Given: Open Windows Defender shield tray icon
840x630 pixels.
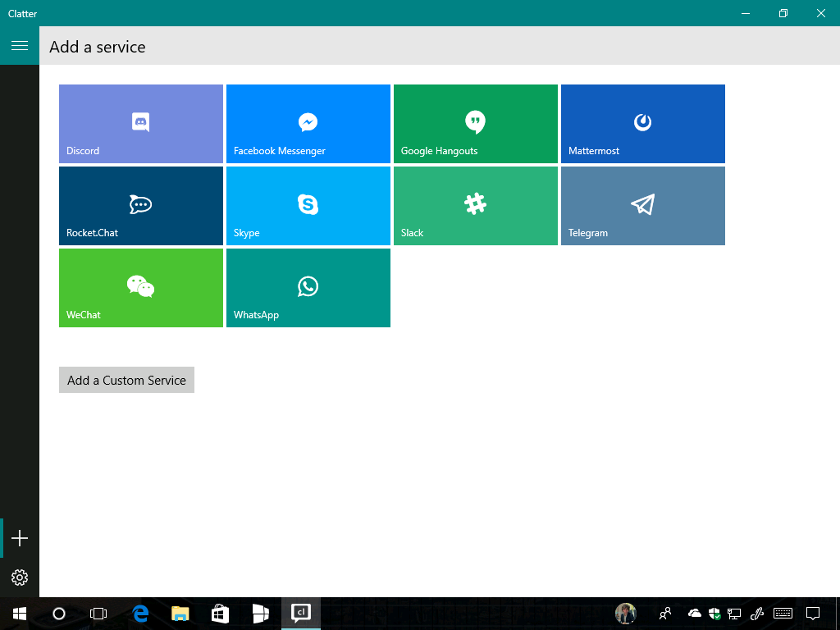Looking at the screenshot, I should pyautogui.click(x=714, y=614).
